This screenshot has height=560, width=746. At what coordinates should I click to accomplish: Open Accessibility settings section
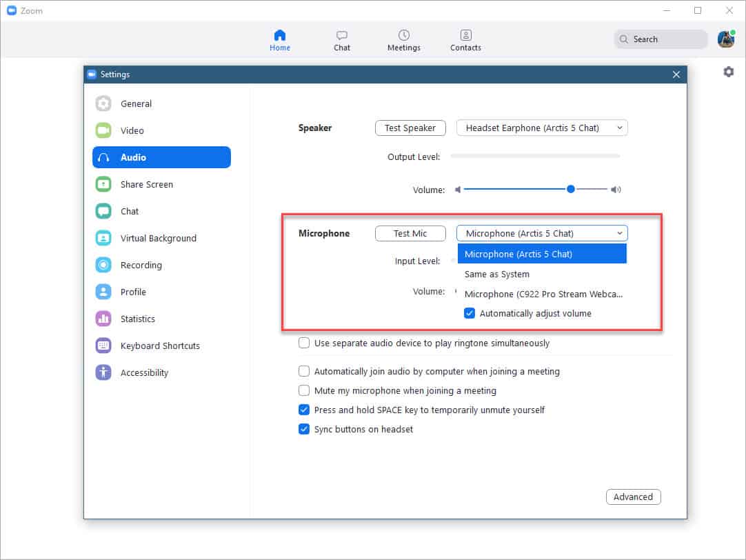161,372
